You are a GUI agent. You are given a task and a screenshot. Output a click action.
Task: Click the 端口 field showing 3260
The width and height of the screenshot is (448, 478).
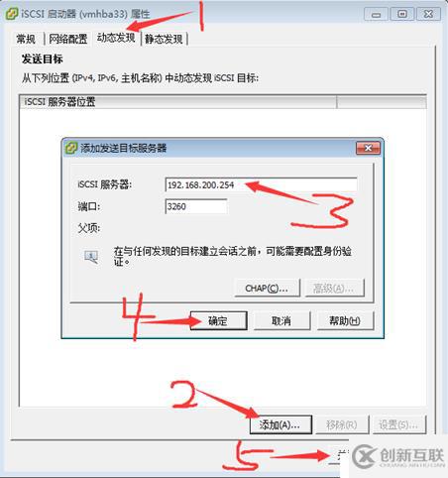(196, 206)
